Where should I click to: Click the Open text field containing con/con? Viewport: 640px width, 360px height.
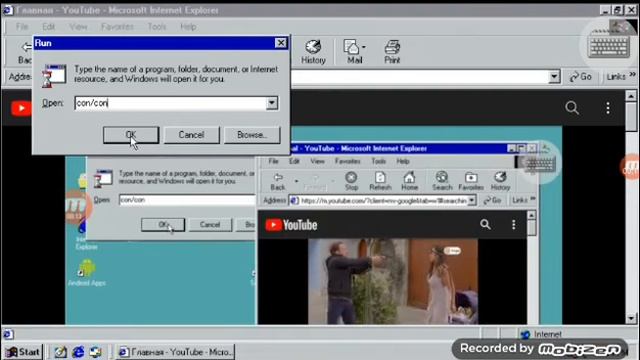171,103
